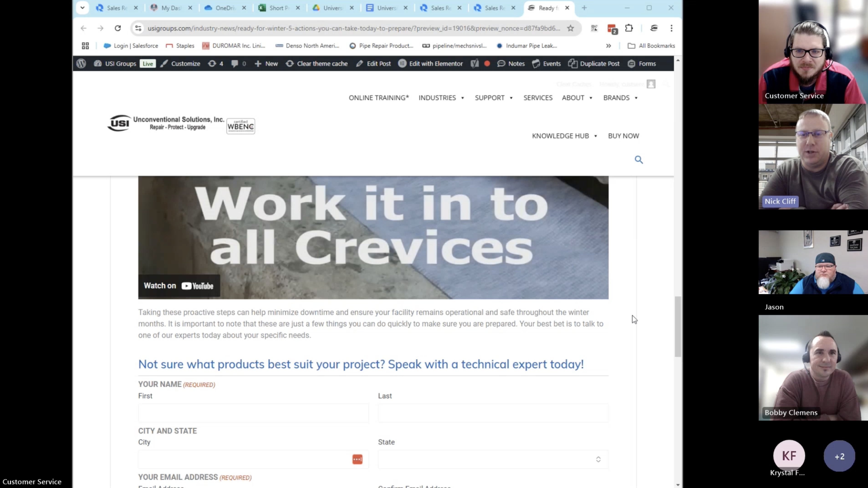Click the WordPress logo in admin bar
This screenshot has width=868, height=488.
(81, 64)
